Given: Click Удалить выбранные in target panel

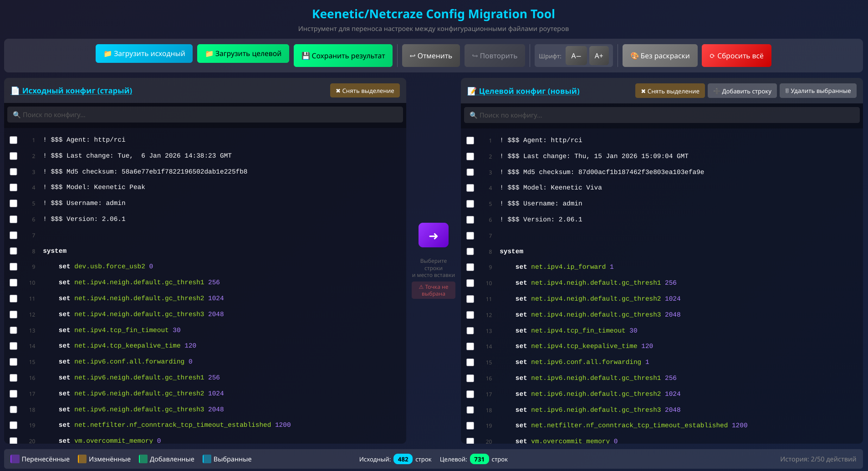Looking at the screenshot, I should (817, 91).
